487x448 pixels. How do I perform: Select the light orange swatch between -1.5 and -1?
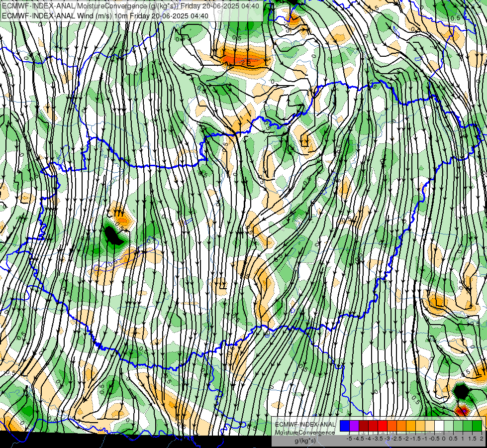click(x=420, y=426)
